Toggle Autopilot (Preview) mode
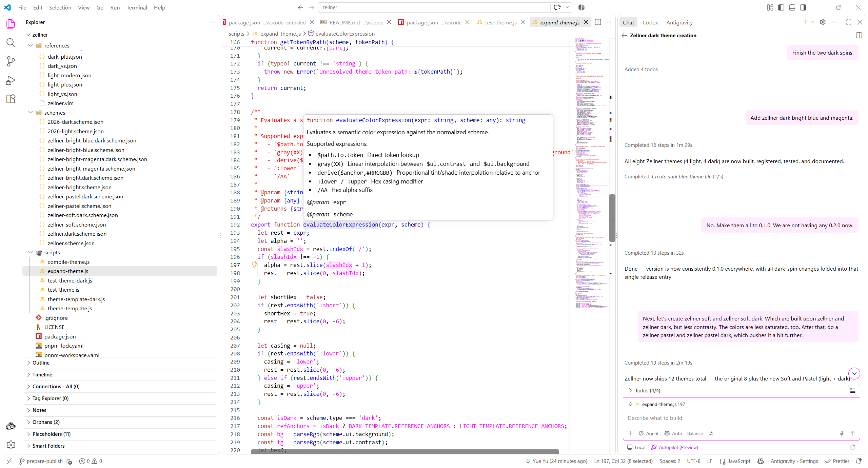This screenshot has width=868, height=468. click(675, 447)
